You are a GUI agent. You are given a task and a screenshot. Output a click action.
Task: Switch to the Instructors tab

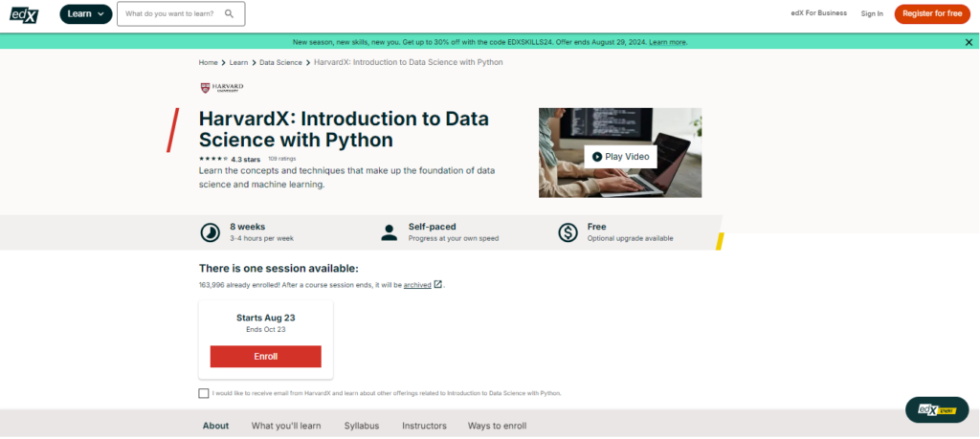(424, 426)
